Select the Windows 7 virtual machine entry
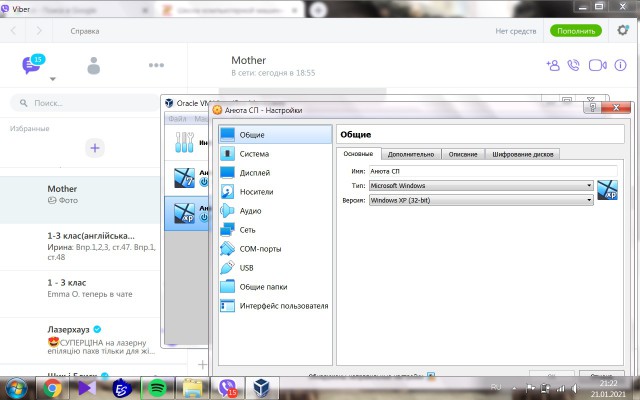The image size is (640, 400). [x=187, y=178]
